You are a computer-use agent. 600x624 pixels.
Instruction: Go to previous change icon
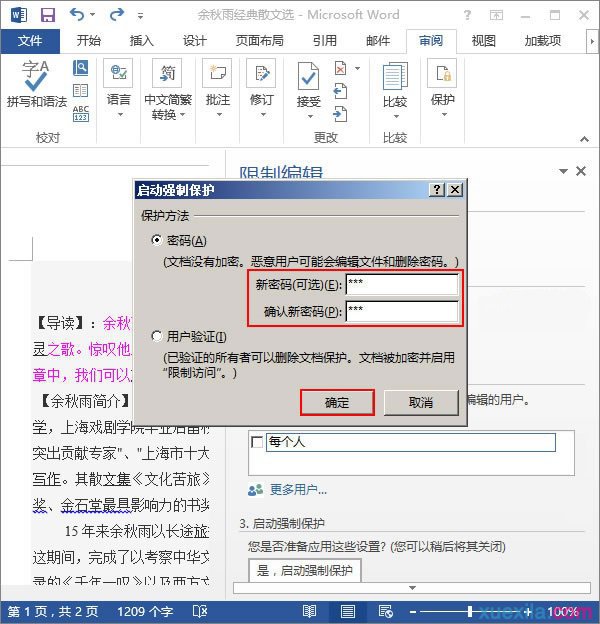pyautogui.click(x=340, y=91)
